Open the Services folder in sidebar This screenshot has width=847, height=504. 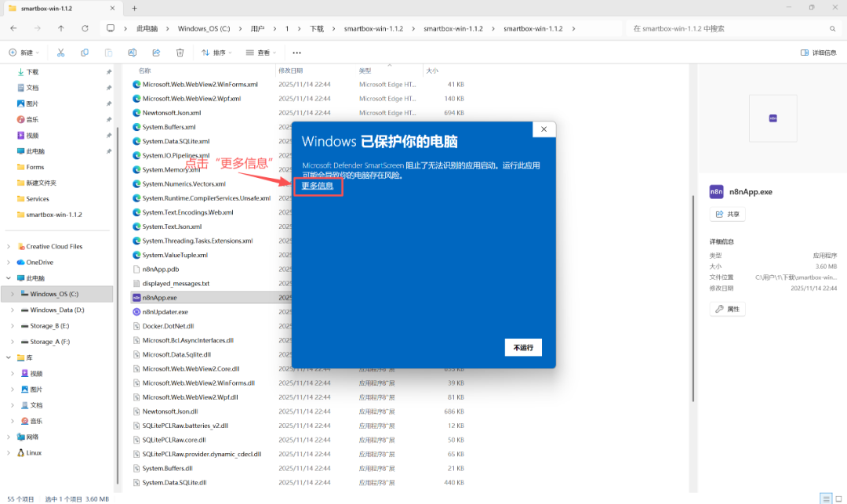tap(38, 198)
